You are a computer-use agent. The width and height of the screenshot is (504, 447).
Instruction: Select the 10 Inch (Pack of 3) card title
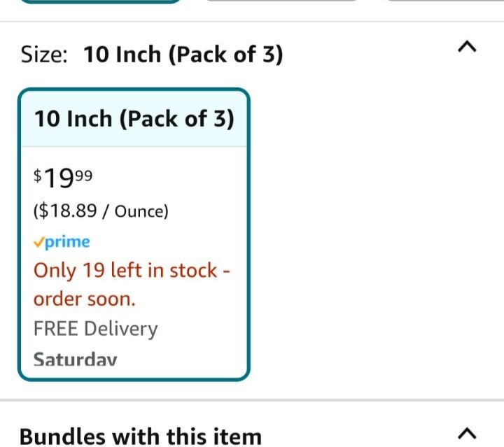(134, 119)
